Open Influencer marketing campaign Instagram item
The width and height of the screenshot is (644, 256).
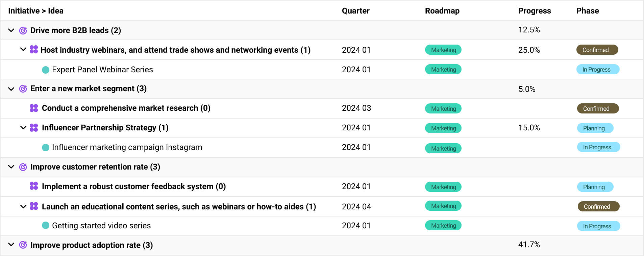127,147
